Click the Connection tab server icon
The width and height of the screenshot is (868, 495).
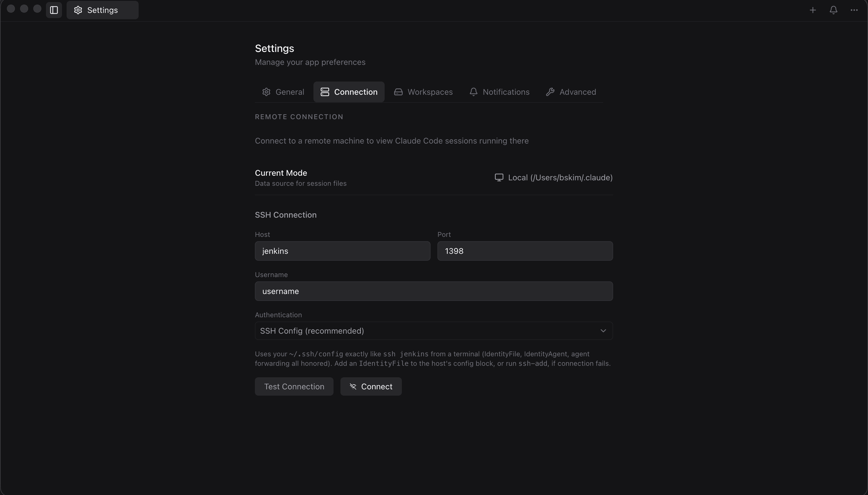tap(325, 92)
